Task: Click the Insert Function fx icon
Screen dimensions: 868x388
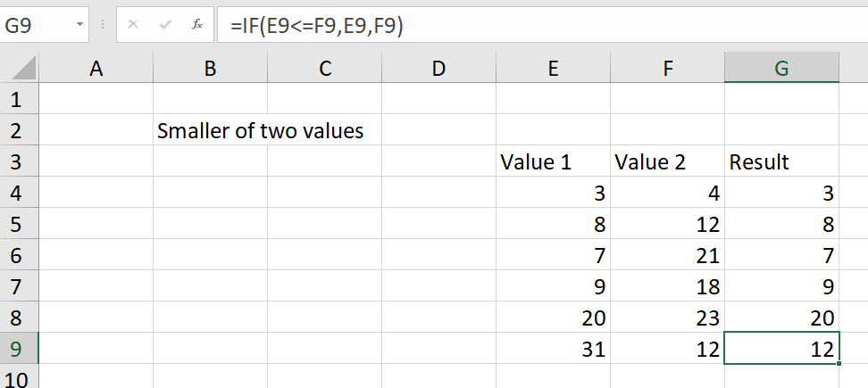Action: pyautogui.click(x=197, y=25)
